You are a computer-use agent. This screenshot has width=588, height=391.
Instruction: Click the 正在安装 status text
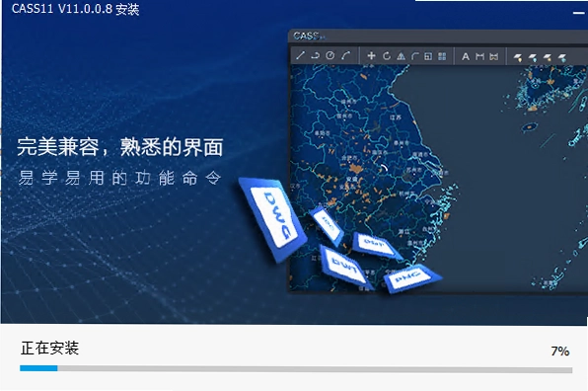click(x=50, y=349)
